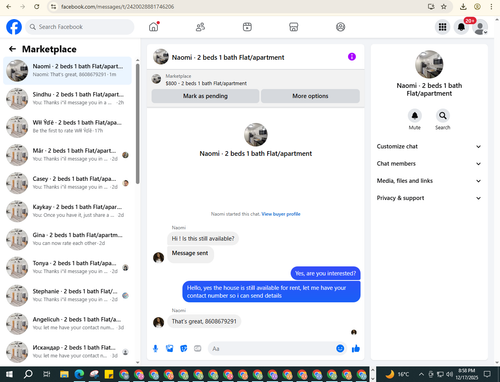
Task: Click the listing photo in right panel
Action: tap(429, 64)
